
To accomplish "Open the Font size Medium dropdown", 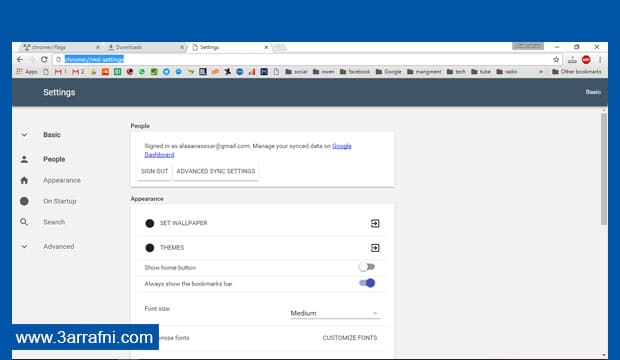I will tap(335, 313).
